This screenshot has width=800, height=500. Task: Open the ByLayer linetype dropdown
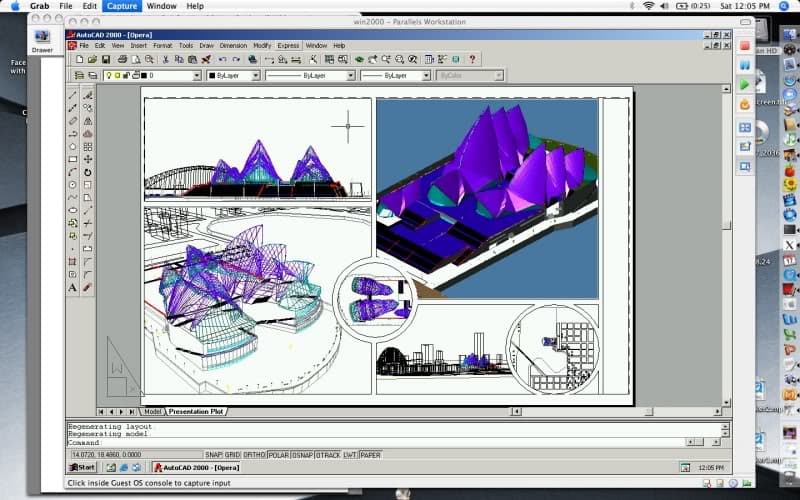pos(350,75)
